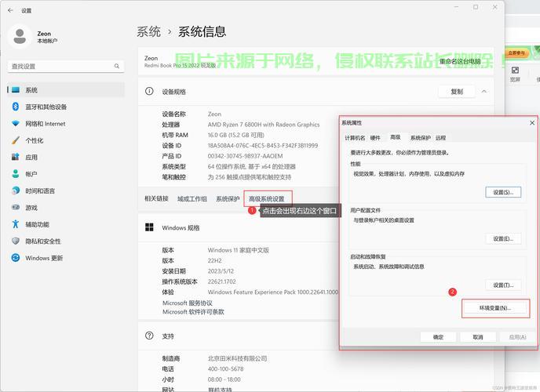This screenshot has height=392, width=540.
Task: Click 环境变量(N)... button
Action: (x=495, y=308)
